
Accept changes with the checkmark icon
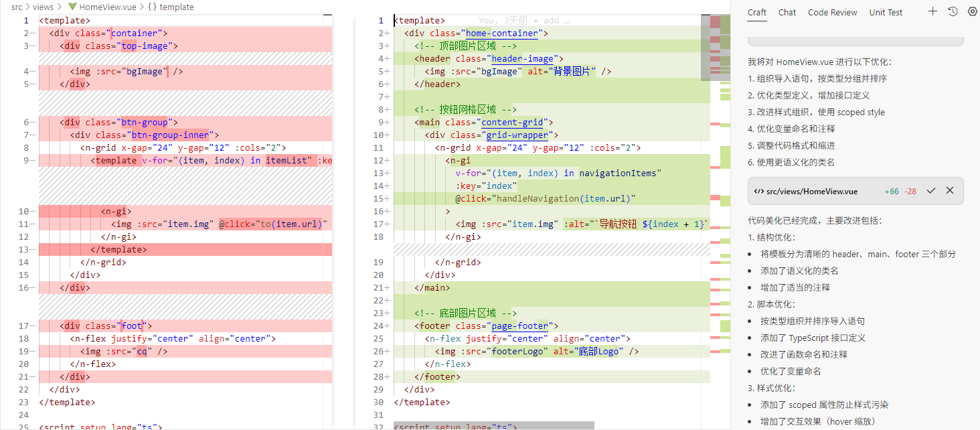930,191
